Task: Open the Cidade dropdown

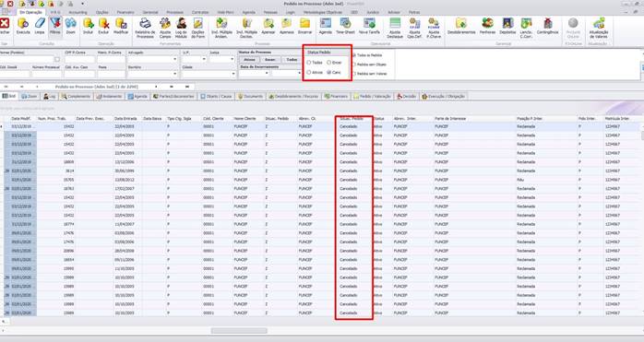Action: 233,74
